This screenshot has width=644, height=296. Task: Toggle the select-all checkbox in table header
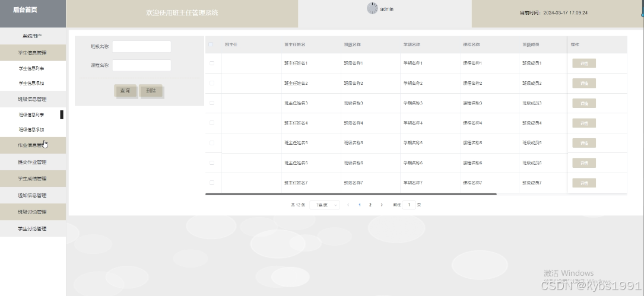coord(211,44)
